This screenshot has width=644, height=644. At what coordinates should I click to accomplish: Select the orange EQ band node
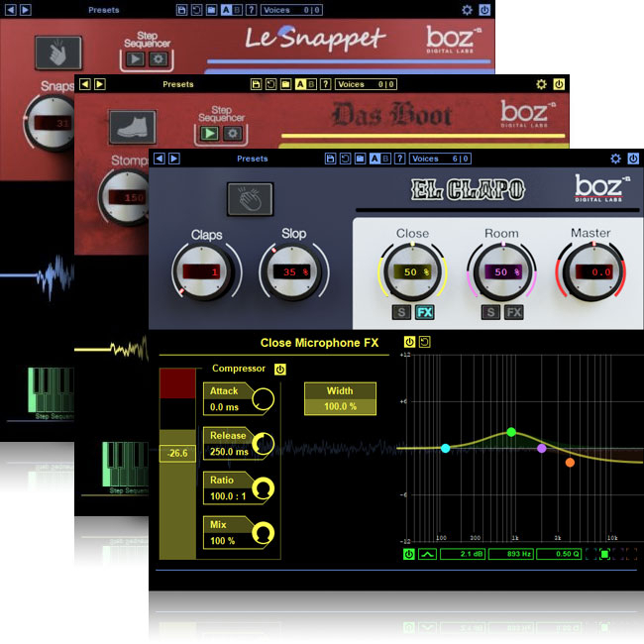click(570, 463)
